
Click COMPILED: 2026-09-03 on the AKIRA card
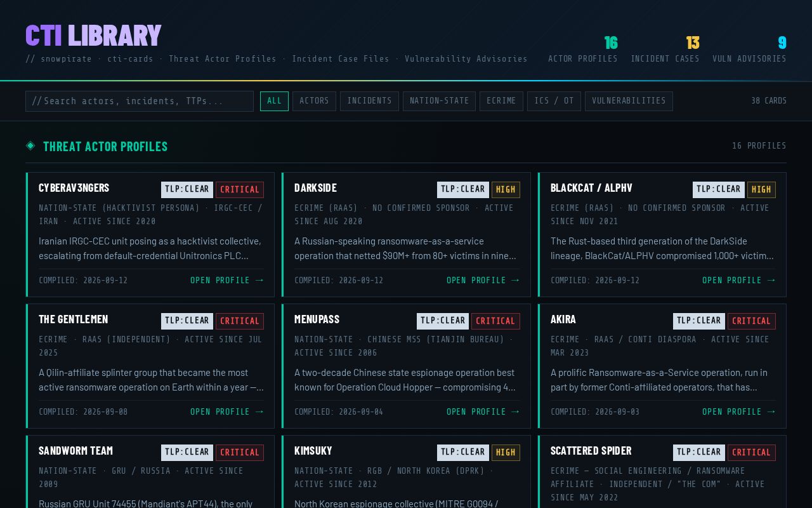click(x=595, y=411)
